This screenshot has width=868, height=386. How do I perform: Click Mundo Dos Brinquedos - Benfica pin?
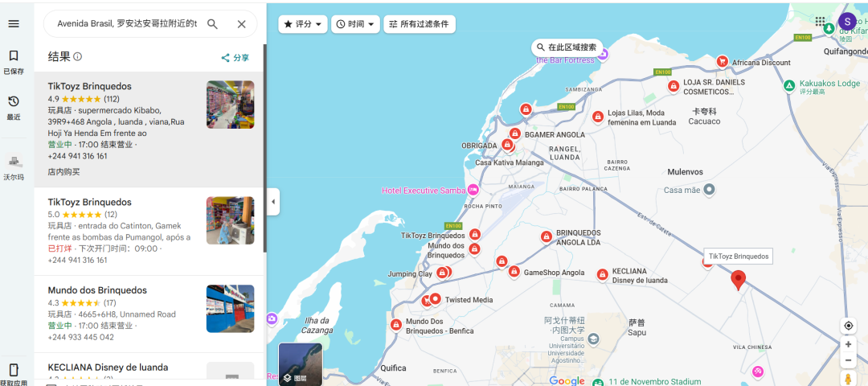click(x=395, y=325)
